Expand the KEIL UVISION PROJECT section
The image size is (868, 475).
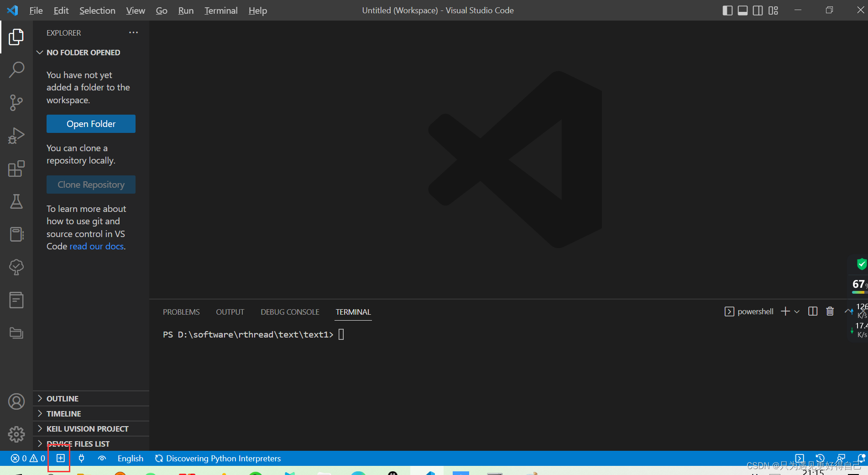point(91,429)
